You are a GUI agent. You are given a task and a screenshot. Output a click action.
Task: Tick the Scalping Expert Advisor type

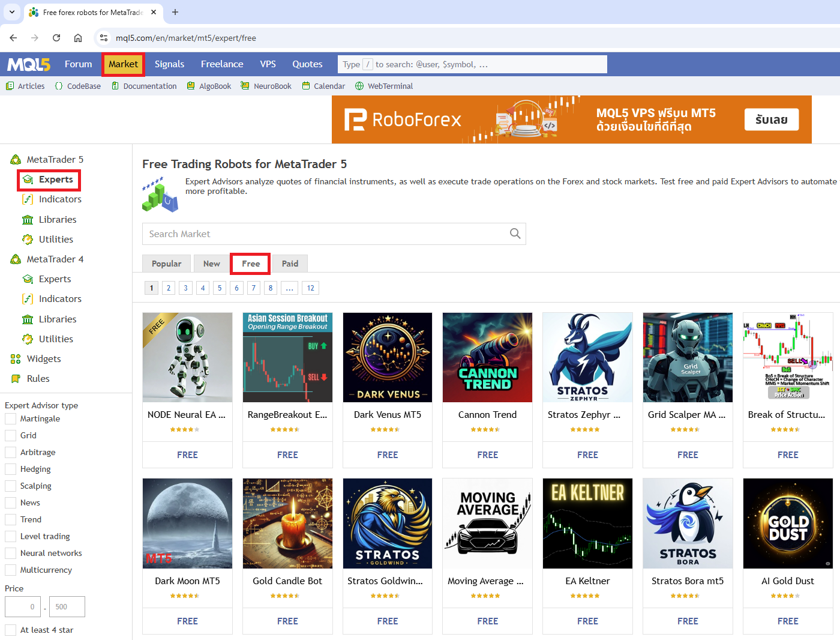click(10, 486)
